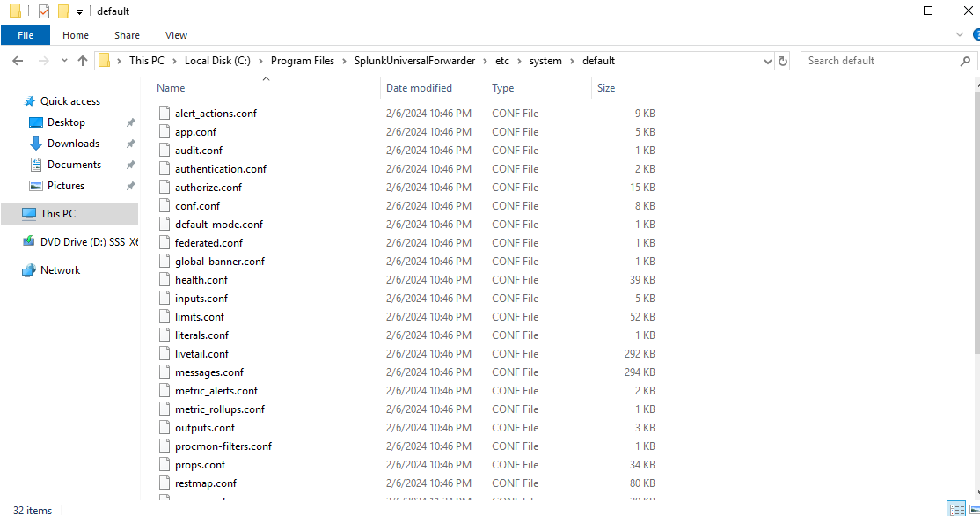
Task: Open the Customize Quick Access Toolbar dropdown
Action: pyautogui.click(x=79, y=11)
